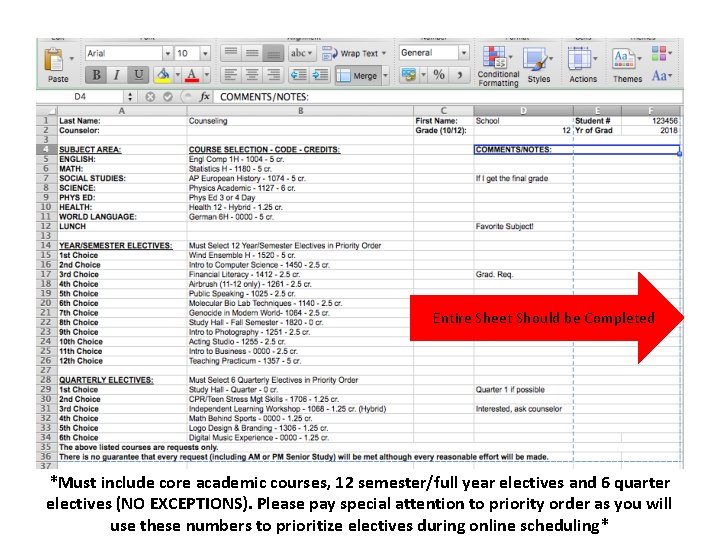Confirm the formula bar entry

[168, 97]
